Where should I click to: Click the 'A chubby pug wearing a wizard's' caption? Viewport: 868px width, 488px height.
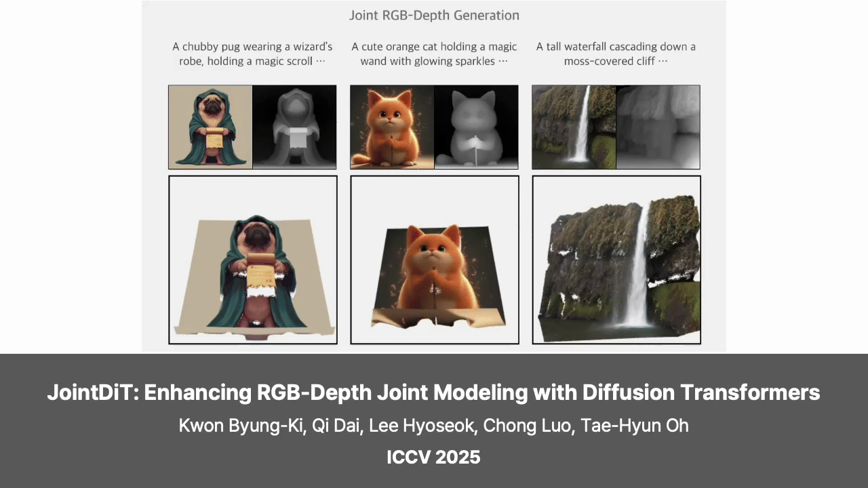click(252, 47)
